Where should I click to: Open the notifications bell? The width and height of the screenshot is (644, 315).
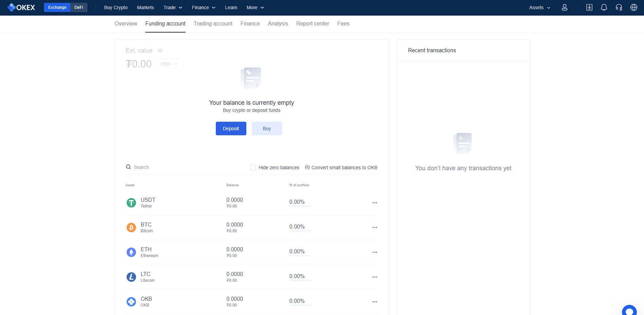[x=604, y=7]
